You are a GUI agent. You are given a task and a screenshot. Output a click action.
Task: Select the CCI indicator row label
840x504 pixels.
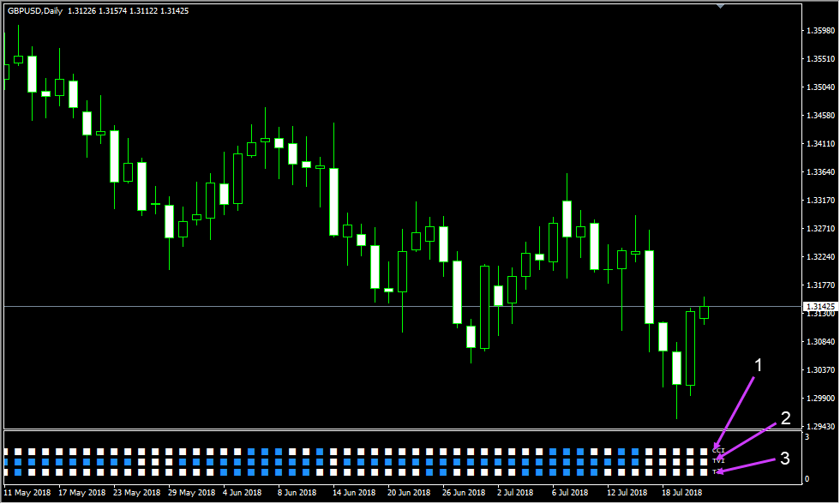[718, 450]
